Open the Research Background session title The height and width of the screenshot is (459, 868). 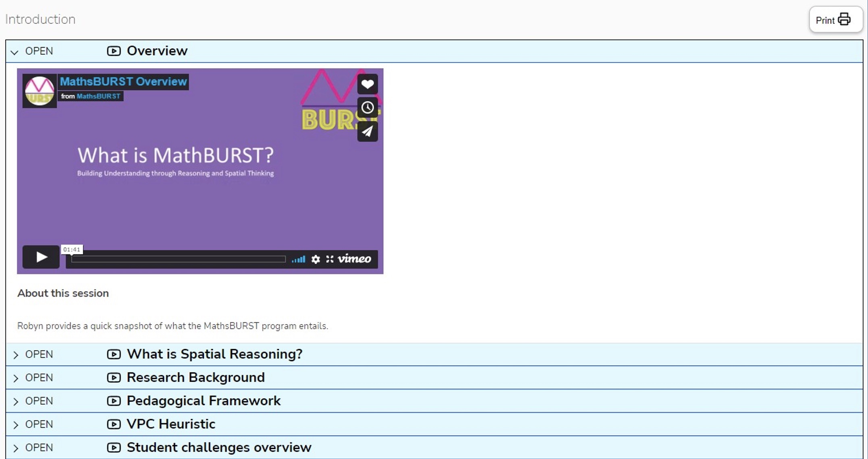(x=195, y=377)
